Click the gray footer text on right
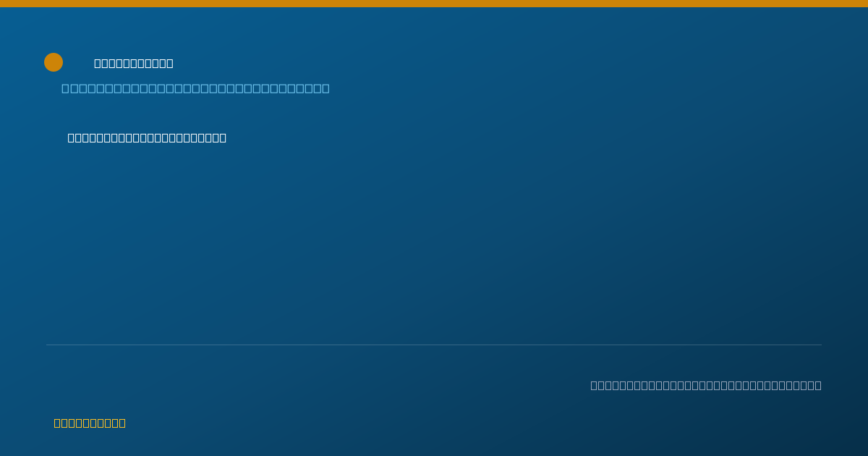The height and width of the screenshot is (456, 868). [706, 385]
